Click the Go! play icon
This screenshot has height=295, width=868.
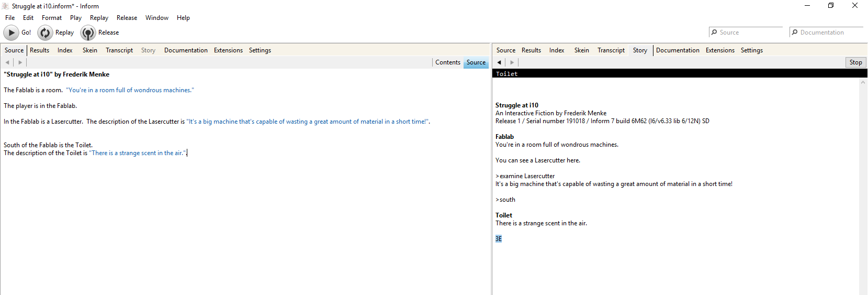click(11, 32)
